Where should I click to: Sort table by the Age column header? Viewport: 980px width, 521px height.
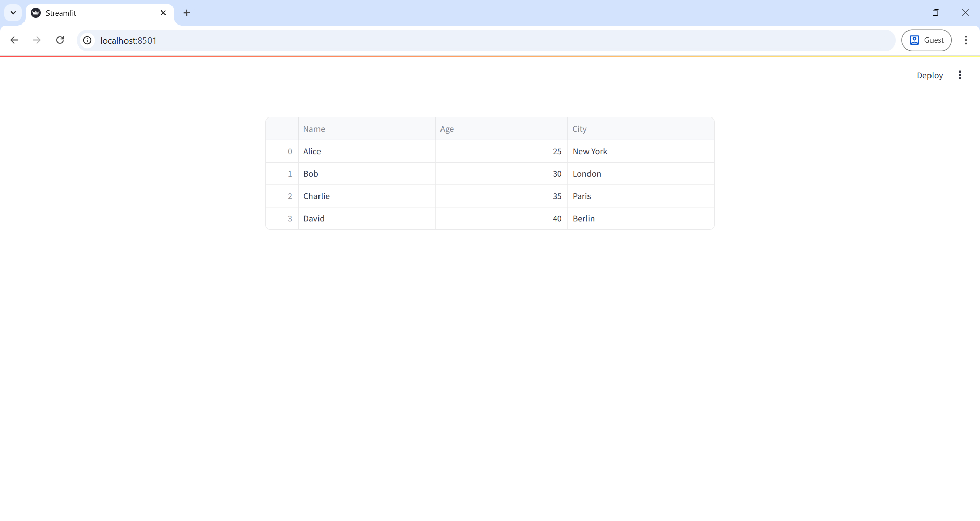(447, 129)
